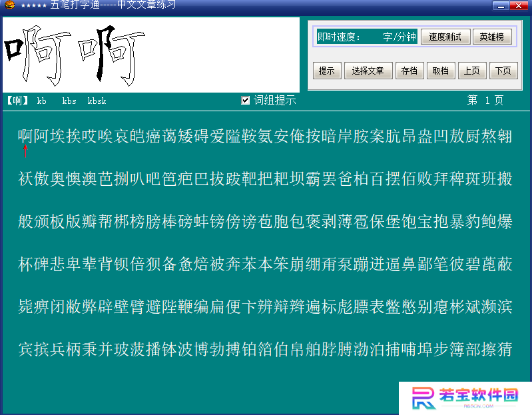Click character 宝 in the third line
Viewport: 532px width, 415px height.
425,221
